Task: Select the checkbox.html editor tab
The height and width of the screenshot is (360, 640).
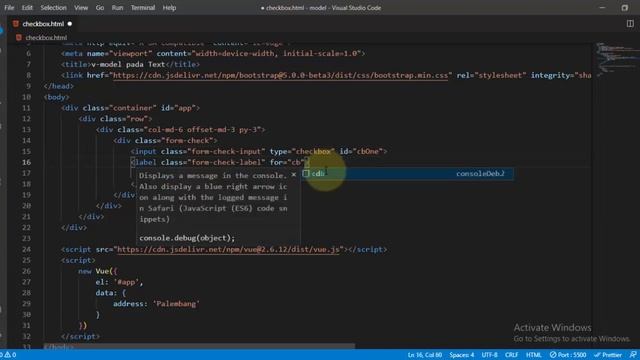Action: point(42,24)
